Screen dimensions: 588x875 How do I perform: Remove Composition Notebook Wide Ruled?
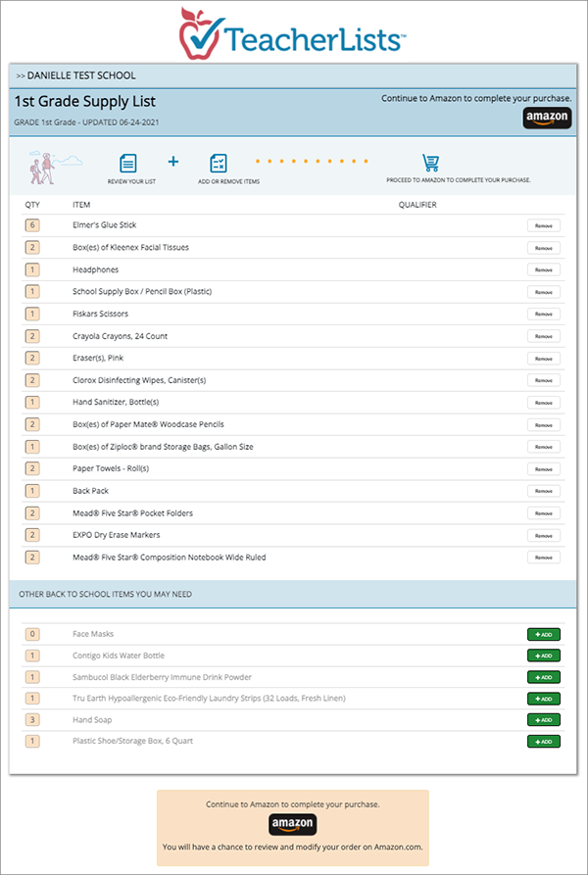544,558
